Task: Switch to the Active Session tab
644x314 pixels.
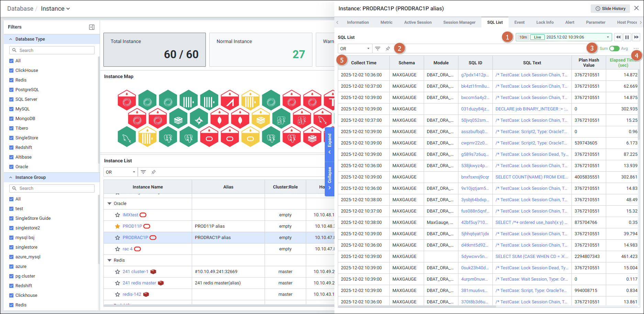Action: tap(418, 22)
